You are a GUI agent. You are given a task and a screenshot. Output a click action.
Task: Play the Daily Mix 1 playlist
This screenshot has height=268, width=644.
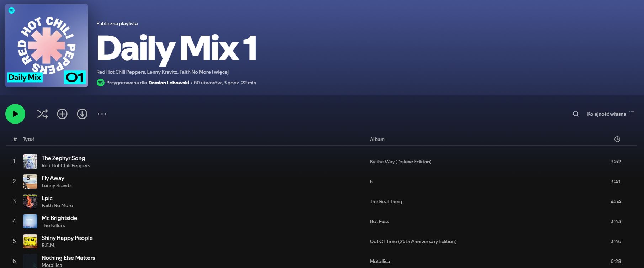(15, 114)
